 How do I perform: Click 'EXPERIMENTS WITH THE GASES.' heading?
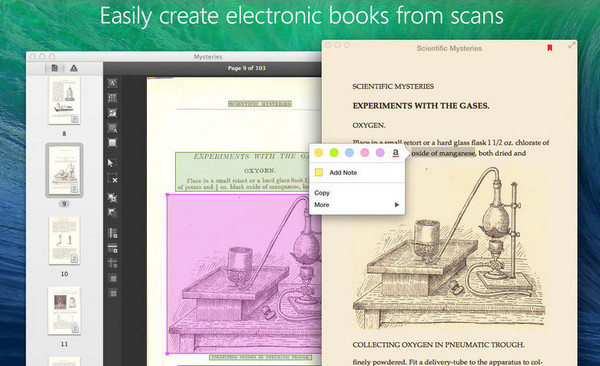(421, 106)
